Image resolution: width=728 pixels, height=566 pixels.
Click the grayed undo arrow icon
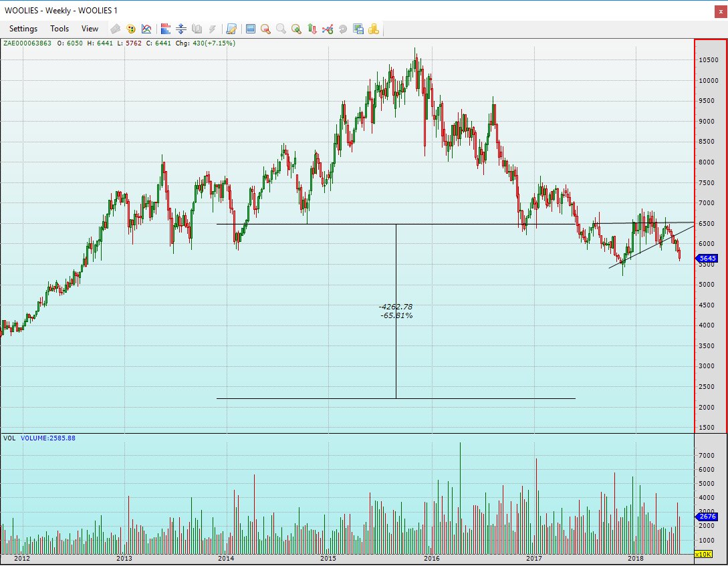coord(343,29)
